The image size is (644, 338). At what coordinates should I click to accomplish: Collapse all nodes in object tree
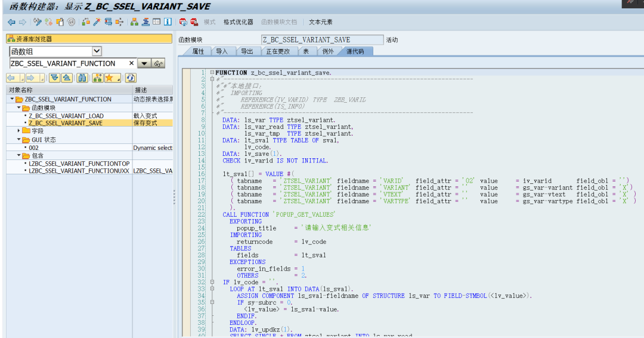tap(67, 78)
